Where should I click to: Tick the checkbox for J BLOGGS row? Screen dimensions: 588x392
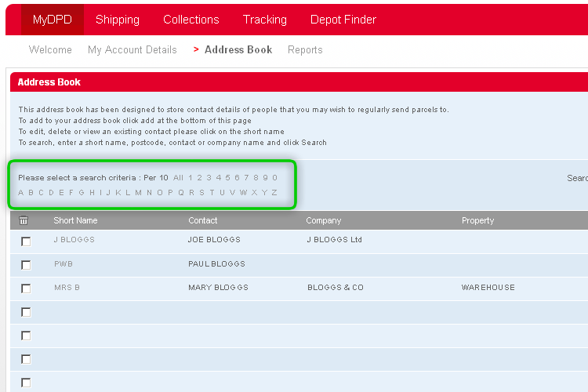tap(26, 241)
